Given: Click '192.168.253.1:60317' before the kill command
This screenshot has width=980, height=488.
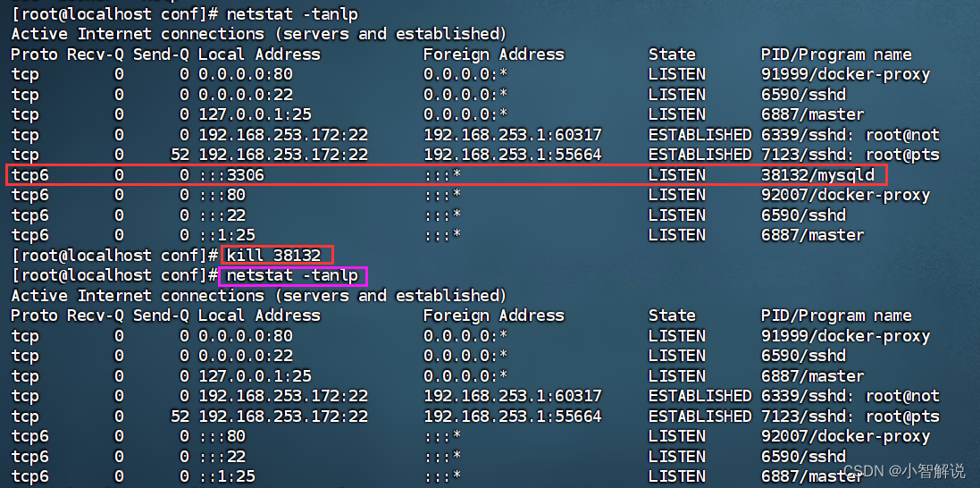Looking at the screenshot, I should click(513, 134).
